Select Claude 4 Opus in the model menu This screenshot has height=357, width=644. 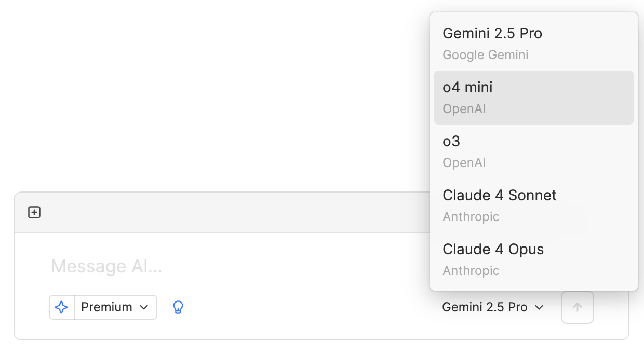(x=534, y=259)
